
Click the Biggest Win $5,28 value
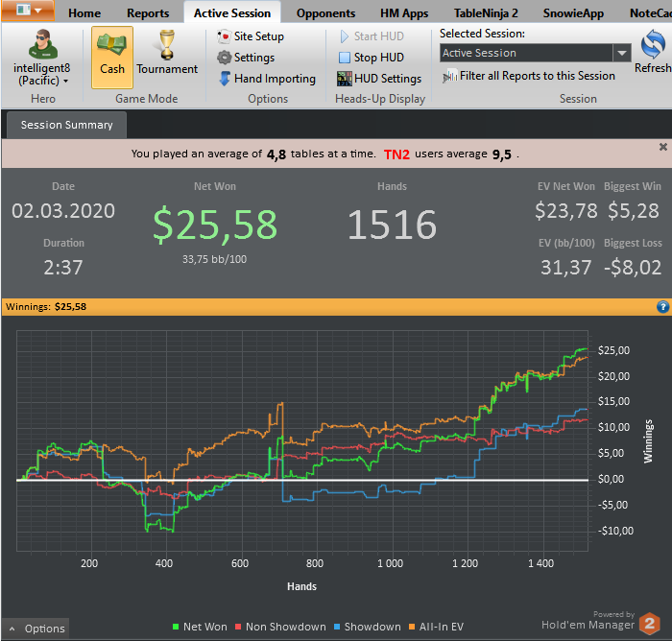pyautogui.click(x=634, y=211)
